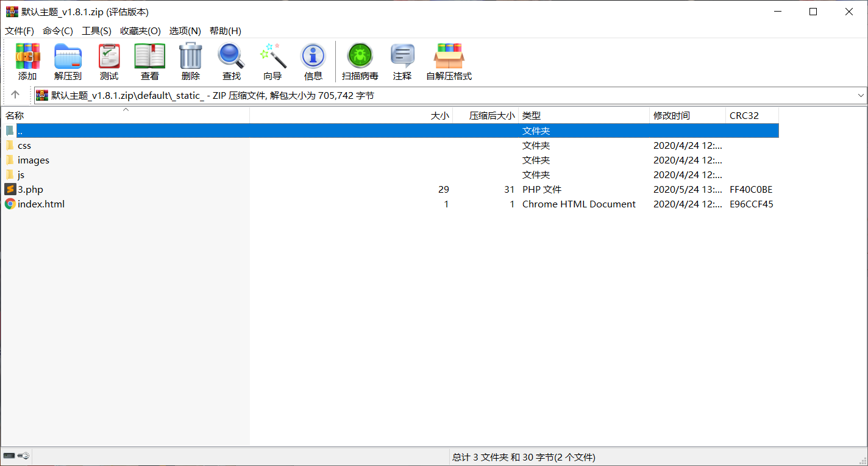The width and height of the screenshot is (868, 466).
Task: Open the 查看 (View) tool icon
Action: tap(149, 61)
